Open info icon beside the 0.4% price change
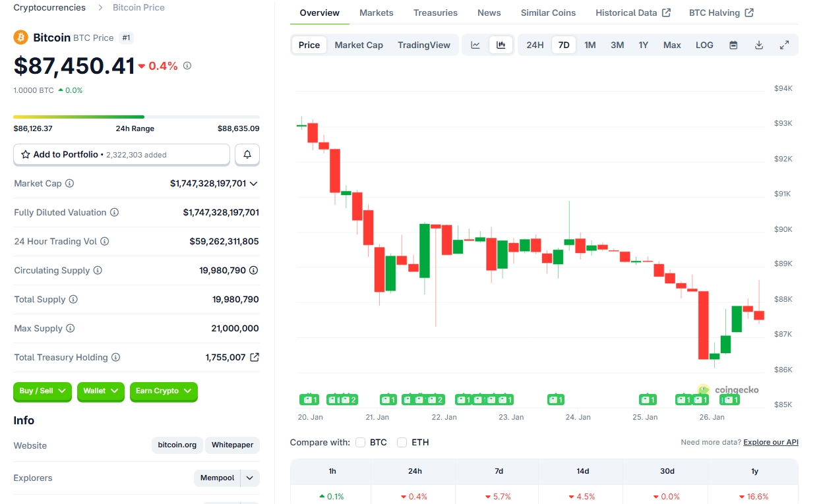823x504 pixels. pos(187,66)
